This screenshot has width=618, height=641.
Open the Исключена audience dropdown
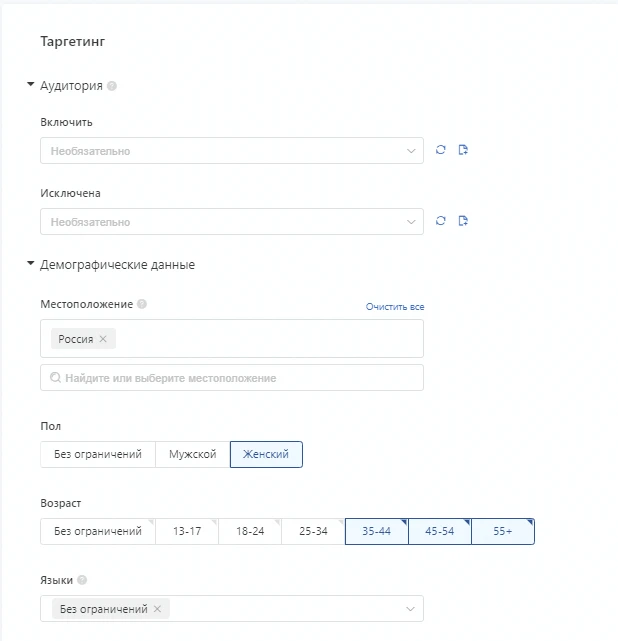tap(232, 221)
